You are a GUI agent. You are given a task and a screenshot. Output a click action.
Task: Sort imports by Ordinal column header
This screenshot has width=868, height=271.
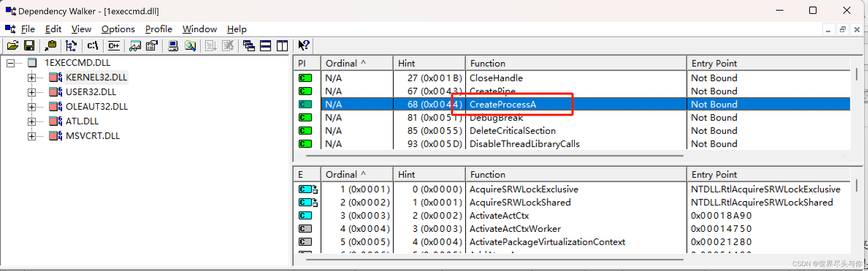357,63
